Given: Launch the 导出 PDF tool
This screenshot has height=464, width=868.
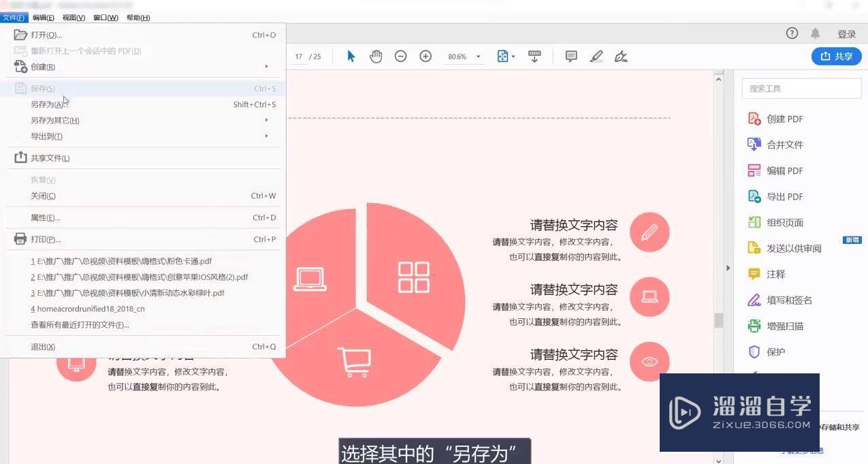Looking at the screenshot, I should point(784,196).
